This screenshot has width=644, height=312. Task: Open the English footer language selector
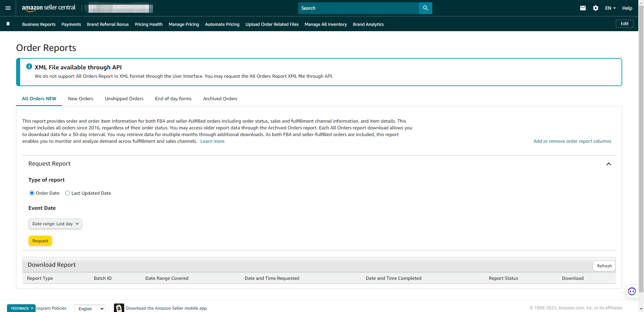(x=90, y=309)
